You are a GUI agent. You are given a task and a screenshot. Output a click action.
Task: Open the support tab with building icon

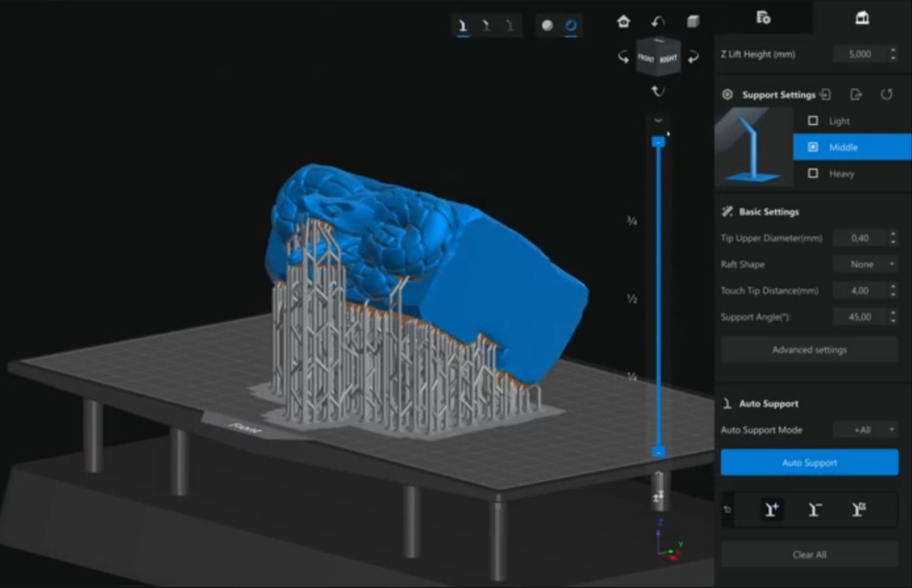coord(862,18)
